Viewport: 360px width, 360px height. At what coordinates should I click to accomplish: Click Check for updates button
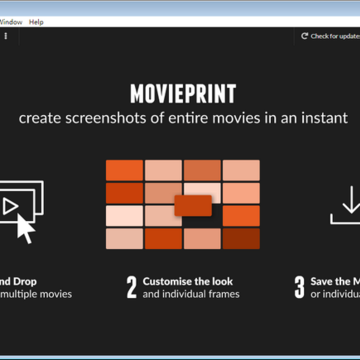click(330, 36)
